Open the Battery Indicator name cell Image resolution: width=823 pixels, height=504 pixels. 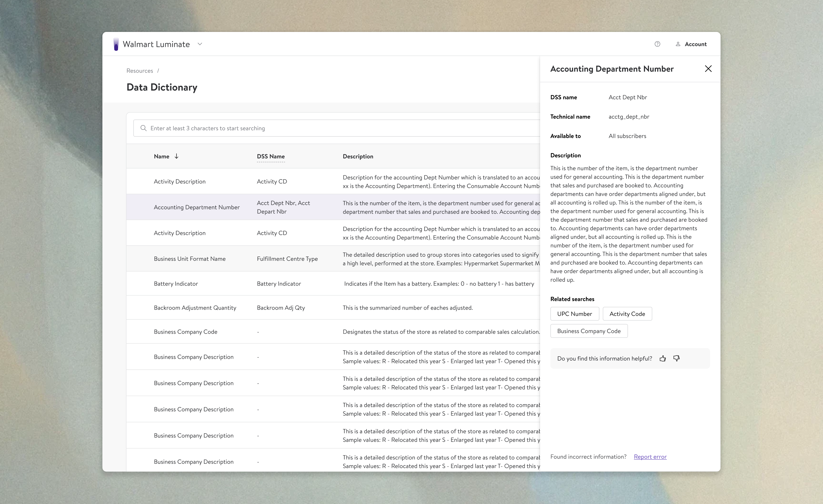coord(176,284)
